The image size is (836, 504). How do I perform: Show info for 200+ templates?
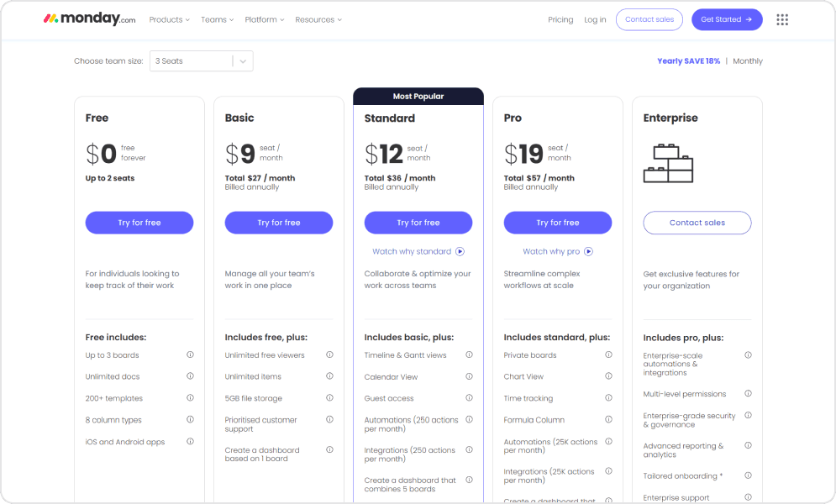[x=190, y=398]
